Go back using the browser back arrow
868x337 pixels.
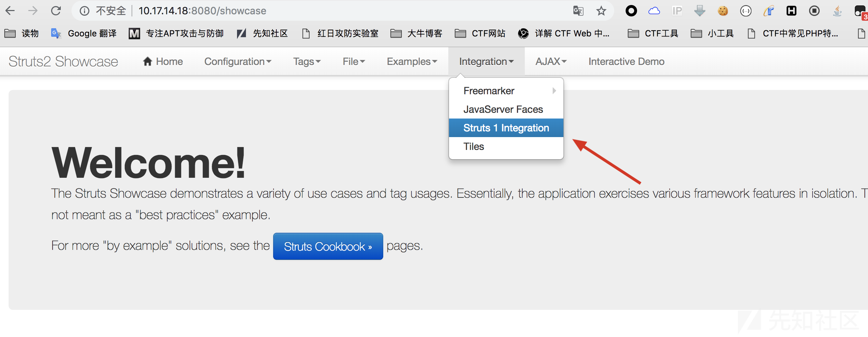[x=10, y=11]
